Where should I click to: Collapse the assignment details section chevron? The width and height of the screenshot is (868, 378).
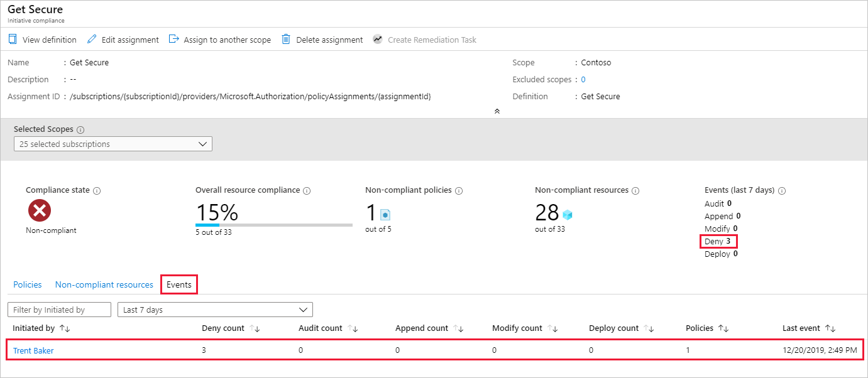(x=497, y=111)
